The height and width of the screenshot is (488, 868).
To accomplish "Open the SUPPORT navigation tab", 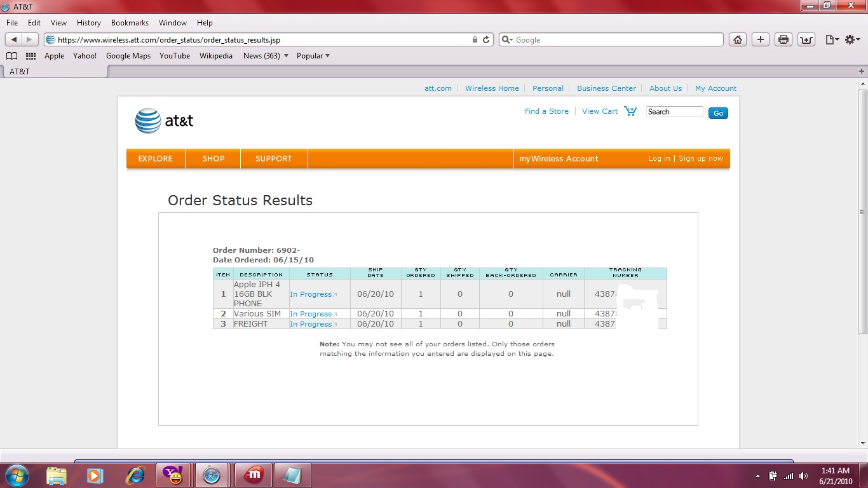I will click(x=274, y=159).
